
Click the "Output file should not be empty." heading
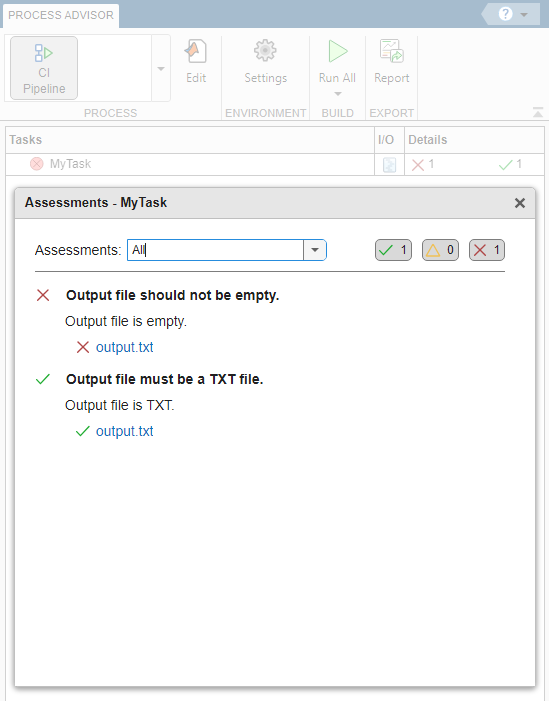(x=173, y=296)
